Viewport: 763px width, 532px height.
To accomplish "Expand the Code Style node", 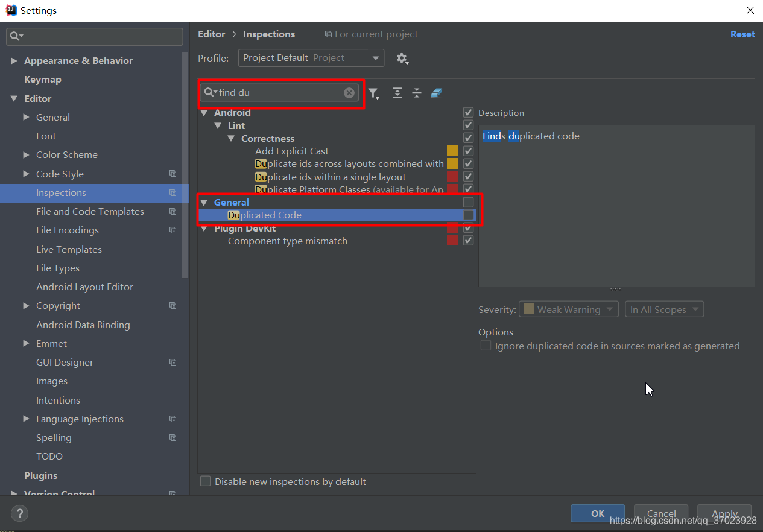I will [26, 174].
